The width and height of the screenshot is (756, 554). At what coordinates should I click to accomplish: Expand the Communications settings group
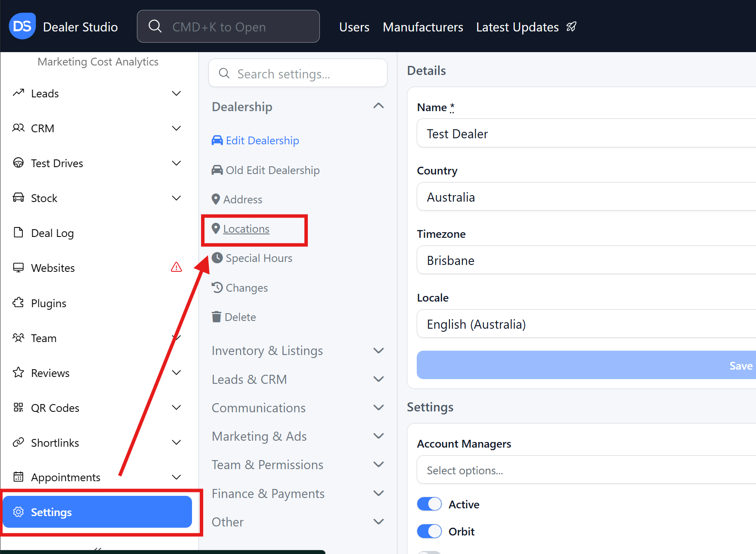click(x=379, y=408)
